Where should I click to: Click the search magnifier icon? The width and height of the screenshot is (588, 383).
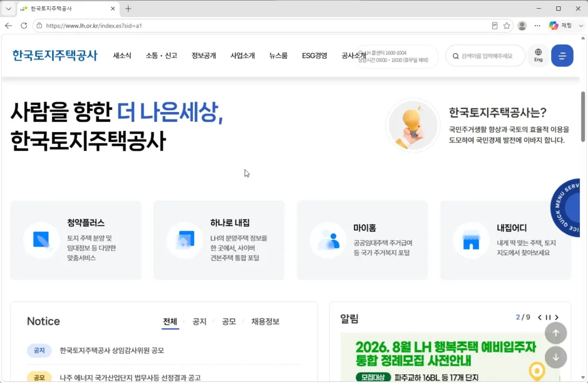coord(455,56)
